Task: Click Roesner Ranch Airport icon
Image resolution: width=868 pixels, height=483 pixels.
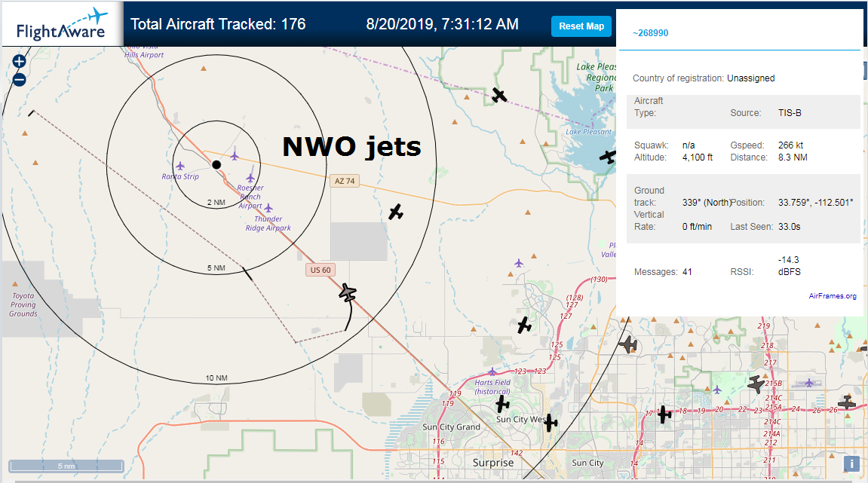Action: coord(250,178)
